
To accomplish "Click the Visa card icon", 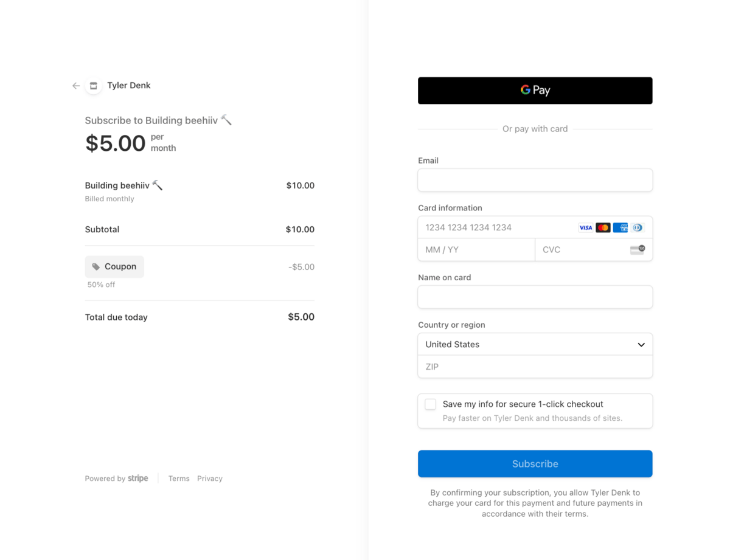I will (x=585, y=227).
